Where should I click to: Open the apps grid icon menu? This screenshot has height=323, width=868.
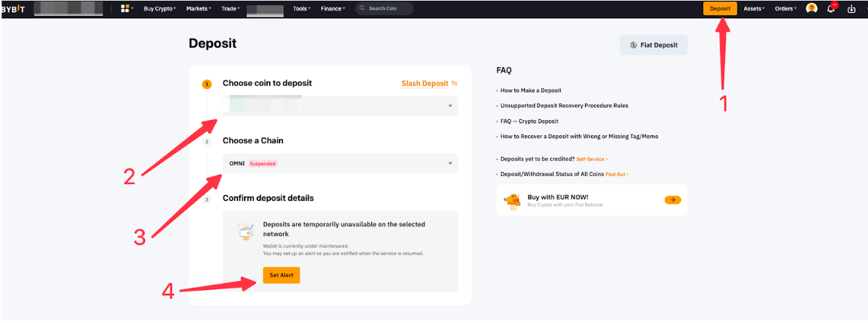pyautogui.click(x=125, y=9)
